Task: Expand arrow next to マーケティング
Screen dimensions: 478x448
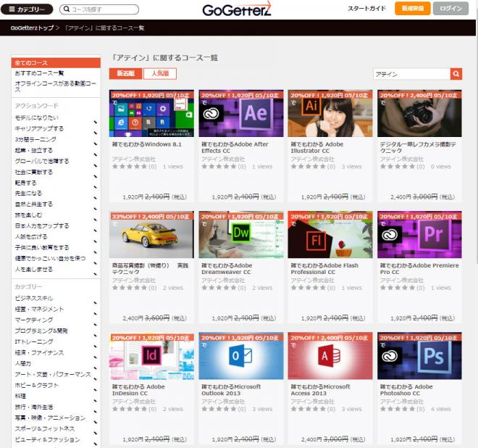Action: (x=96, y=325)
